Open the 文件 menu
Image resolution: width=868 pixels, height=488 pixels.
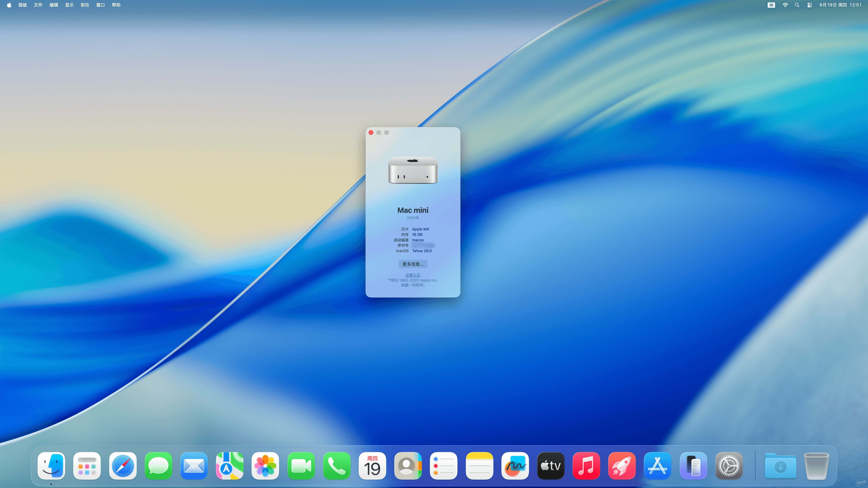pos(38,5)
